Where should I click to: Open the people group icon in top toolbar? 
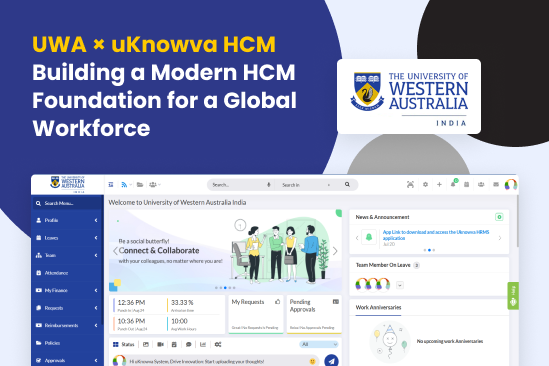[x=153, y=185]
